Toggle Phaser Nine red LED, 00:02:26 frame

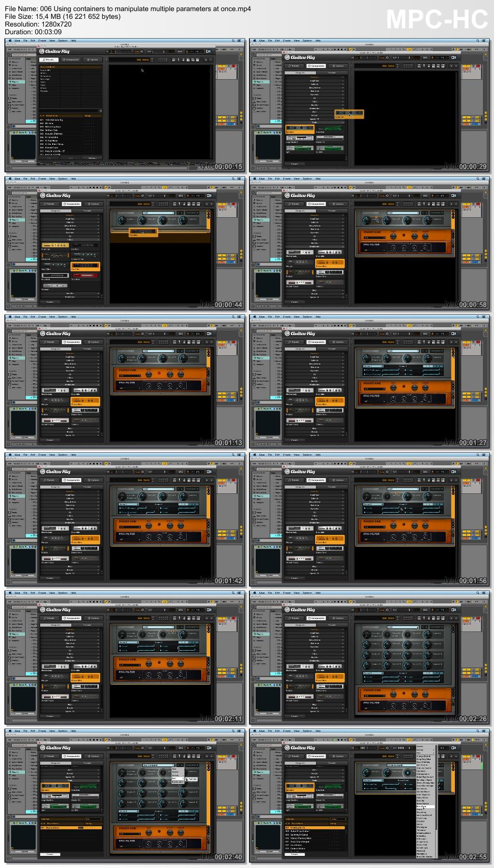click(404, 693)
